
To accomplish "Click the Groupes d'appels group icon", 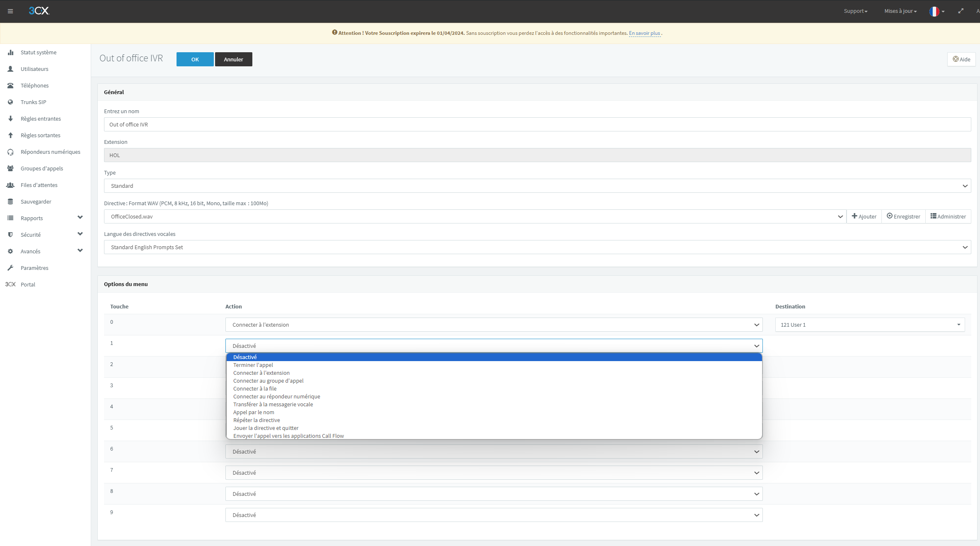I will (x=10, y=168).
